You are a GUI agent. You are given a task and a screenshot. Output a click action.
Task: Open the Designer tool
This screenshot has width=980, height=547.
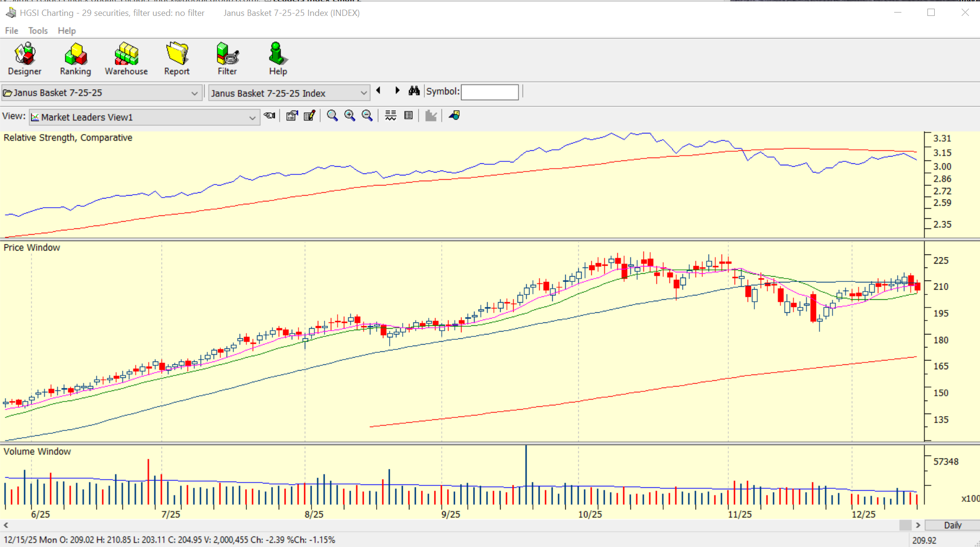pyautogui.click(x=25, y=59)
